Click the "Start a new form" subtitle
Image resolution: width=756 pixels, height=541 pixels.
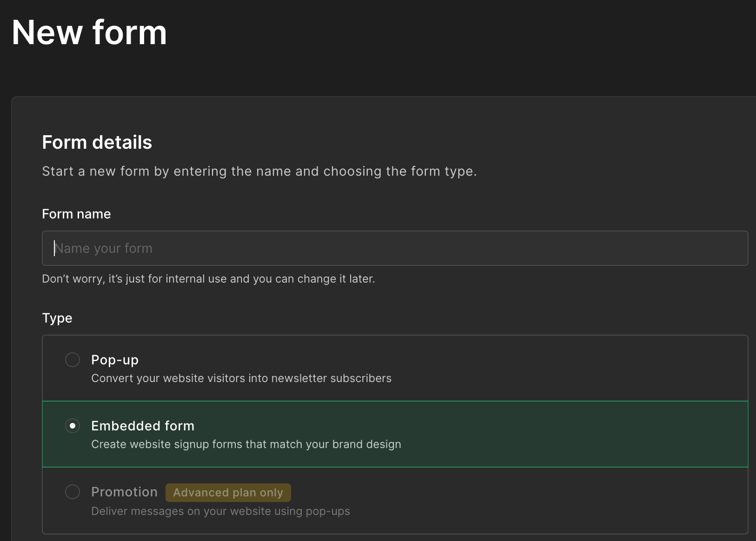[x=259, y=171]
